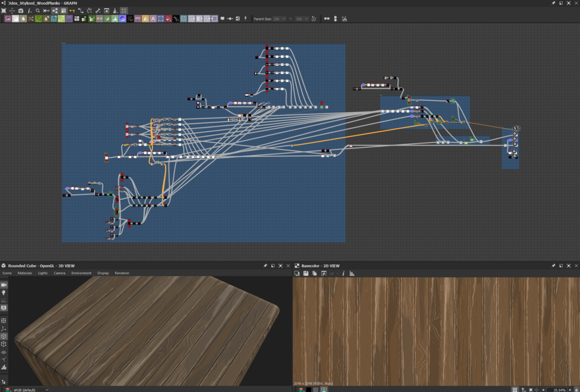
Task: Add a Levels node
Action: point(115,18)
